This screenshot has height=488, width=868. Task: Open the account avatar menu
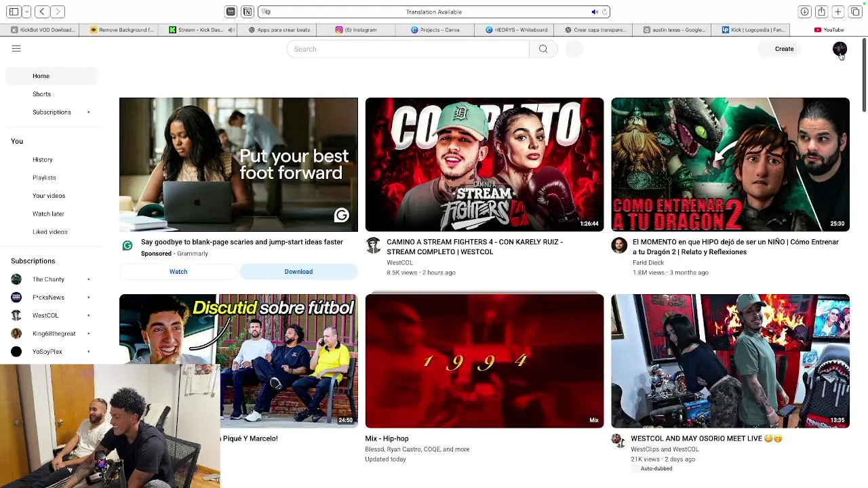[x=840, y=49]
